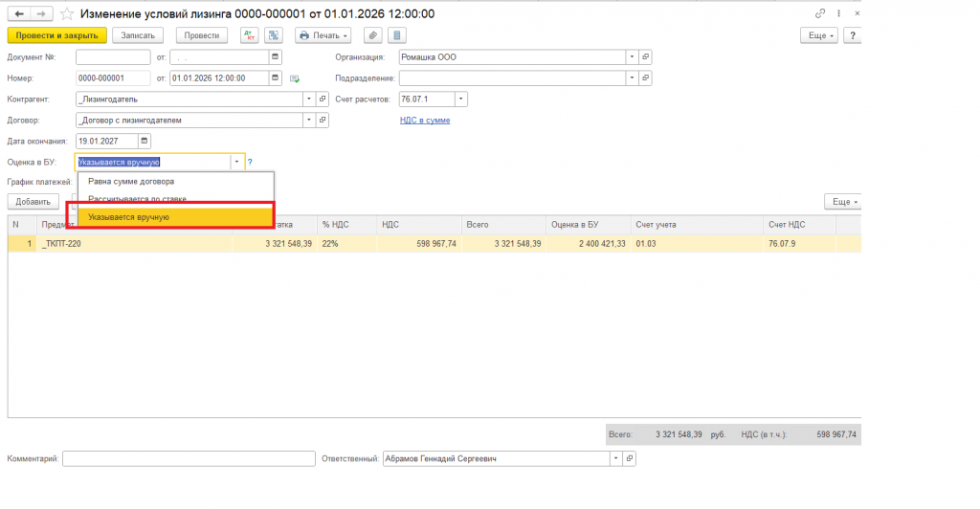The width and height of the screenshot is (980, 509).
Task: Copy link to document with chain icon
Action: [820, 13]
